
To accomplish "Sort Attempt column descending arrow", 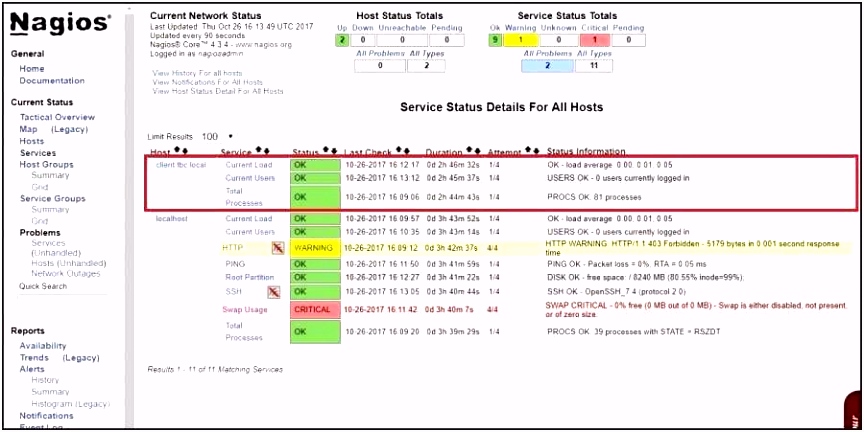I will [x=536, y=150].
